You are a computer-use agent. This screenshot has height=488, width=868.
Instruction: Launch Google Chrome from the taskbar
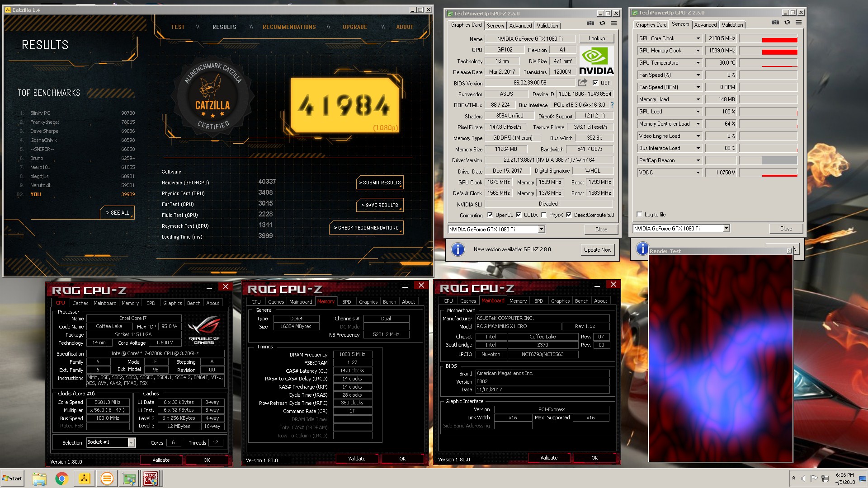(61, 479)
